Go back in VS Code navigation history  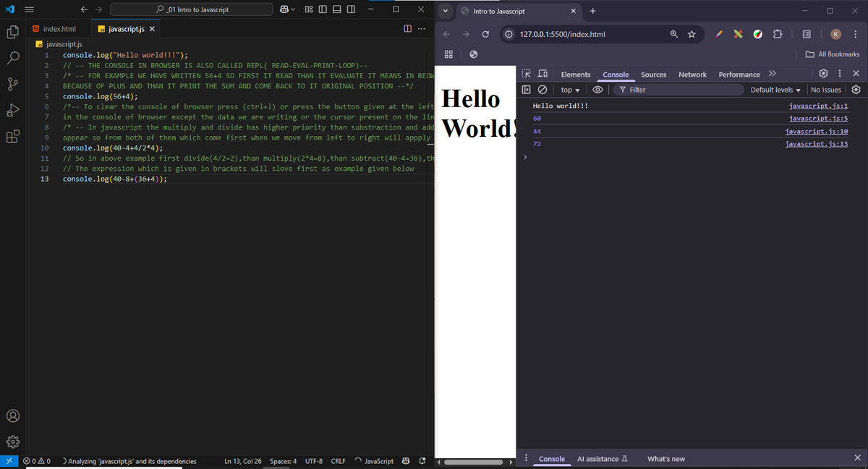[85, 9]
